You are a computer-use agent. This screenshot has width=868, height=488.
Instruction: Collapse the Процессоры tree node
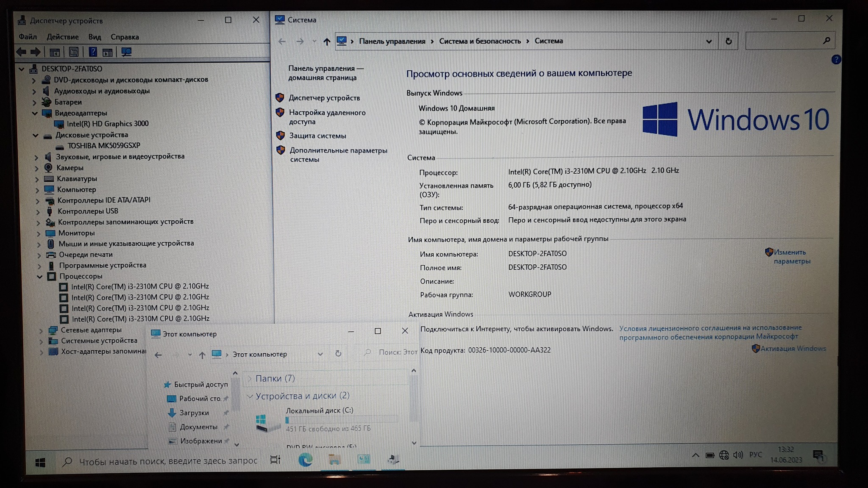[x=40, y=277]
